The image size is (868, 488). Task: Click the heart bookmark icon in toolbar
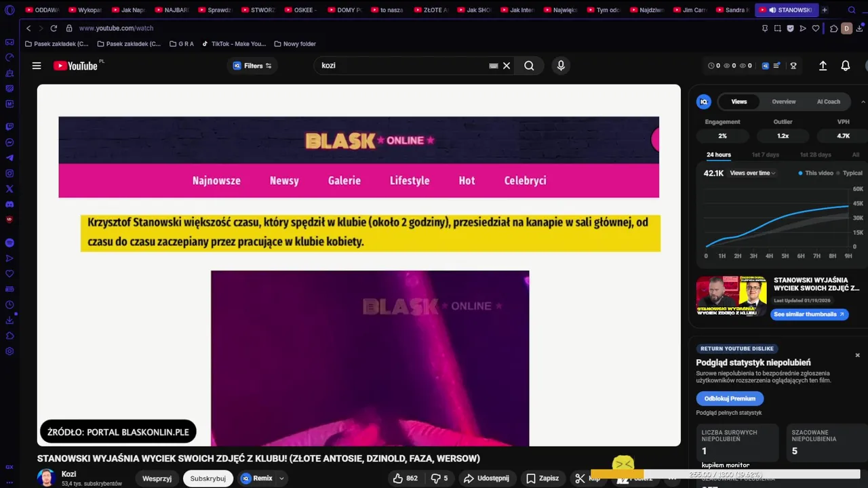(816, 28)
